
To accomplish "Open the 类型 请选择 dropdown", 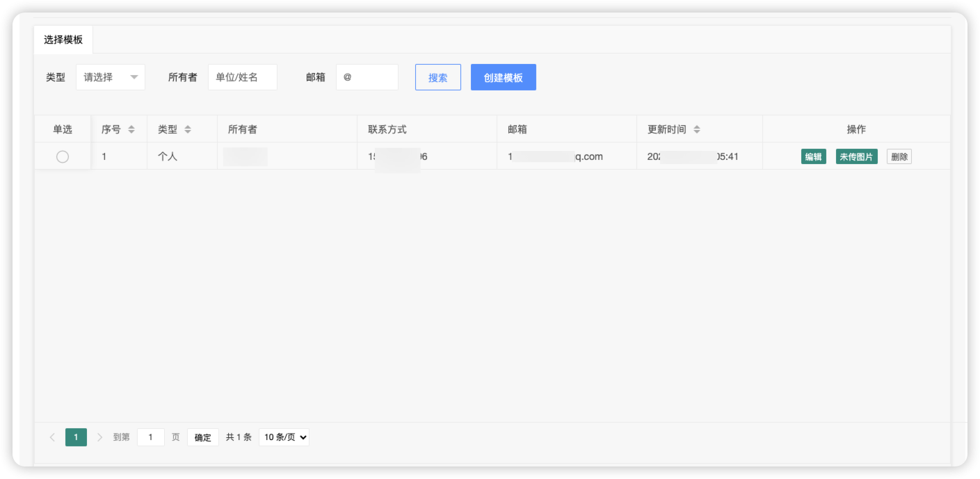I will tap(111, 77).
